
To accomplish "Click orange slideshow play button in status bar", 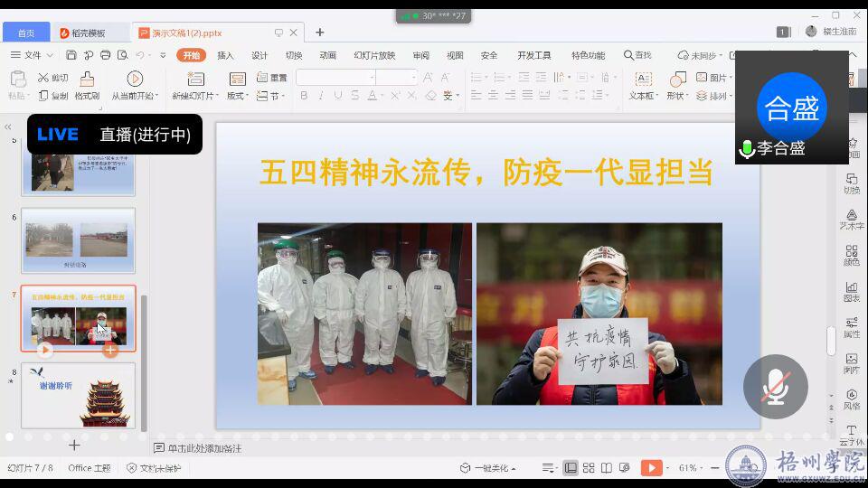I will coord(651,468).
